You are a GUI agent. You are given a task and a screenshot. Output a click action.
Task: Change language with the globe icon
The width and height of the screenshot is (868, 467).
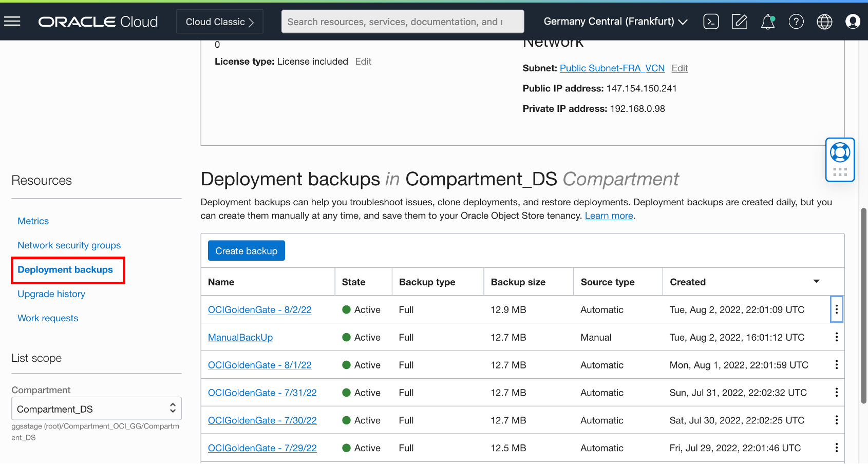(x=824, y=21)
